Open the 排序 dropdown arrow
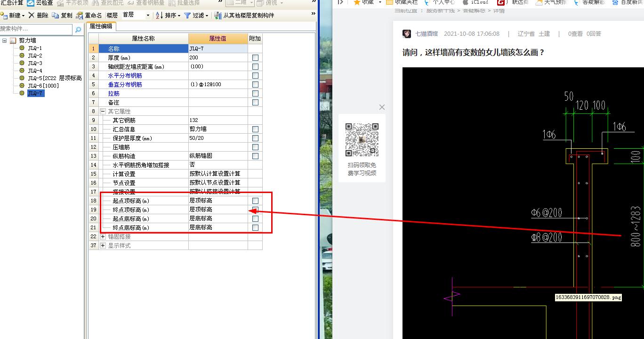Viewport: 644px width, 339px height. 179,16
